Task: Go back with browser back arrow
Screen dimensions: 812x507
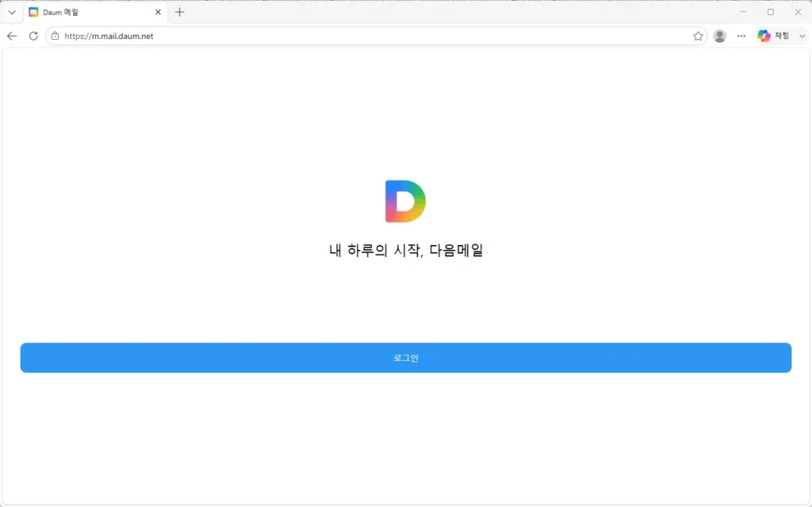Action: coord(12,36)
